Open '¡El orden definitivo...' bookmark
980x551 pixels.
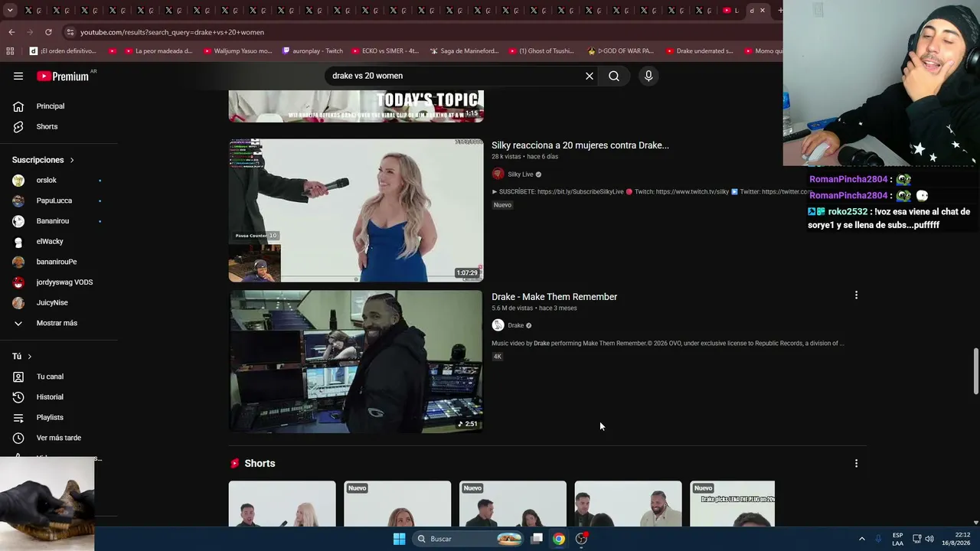point(64,51)
